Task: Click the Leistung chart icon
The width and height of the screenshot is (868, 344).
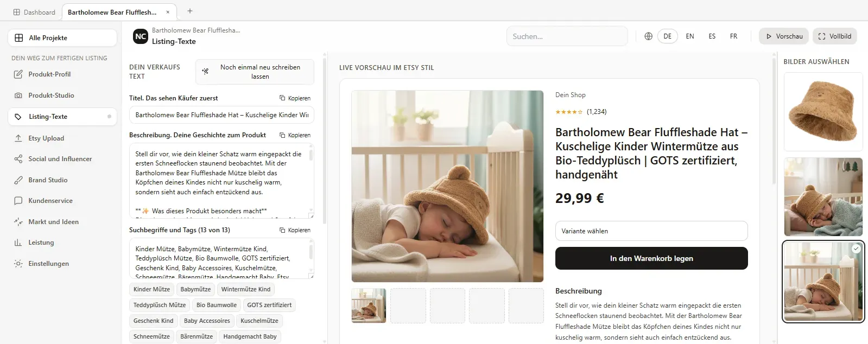Action: [x=18, y=243]
